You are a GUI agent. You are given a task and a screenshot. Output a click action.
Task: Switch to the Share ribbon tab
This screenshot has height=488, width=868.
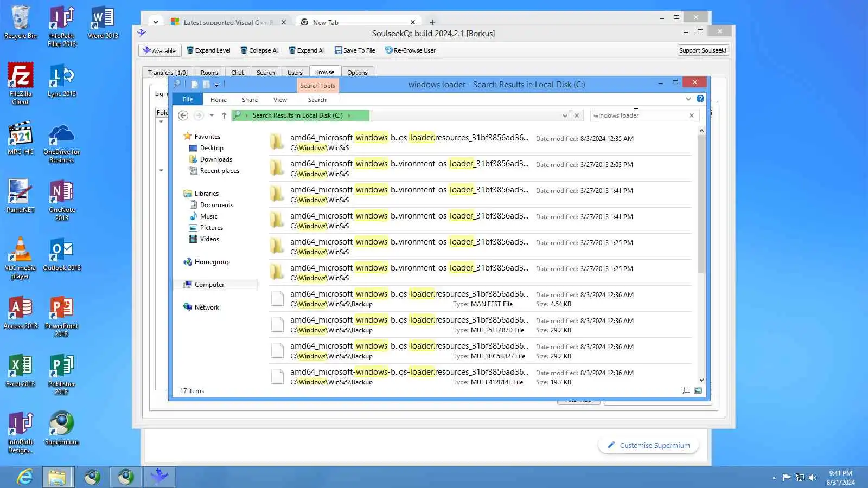pyautogui.click(x=250, y=100)
